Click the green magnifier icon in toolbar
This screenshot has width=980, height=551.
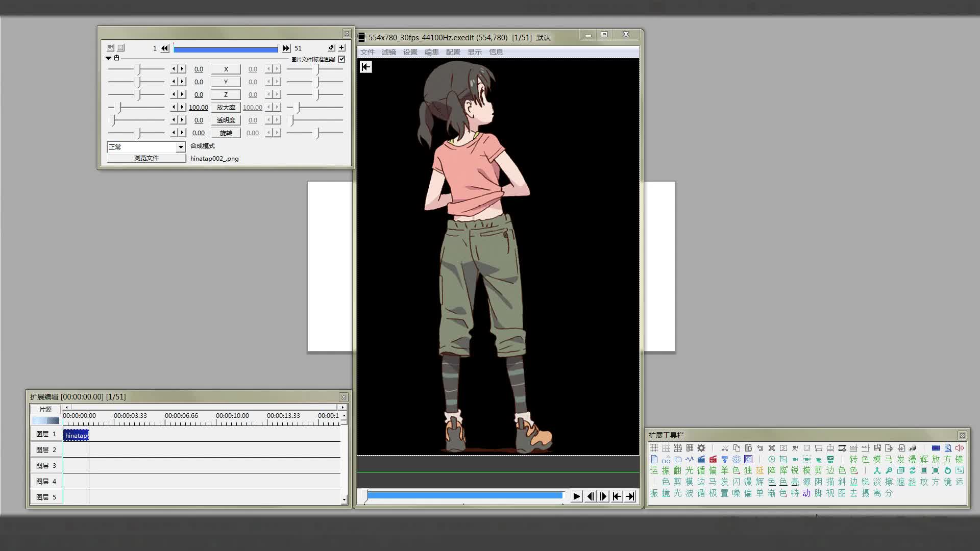[x=889, y=470]
